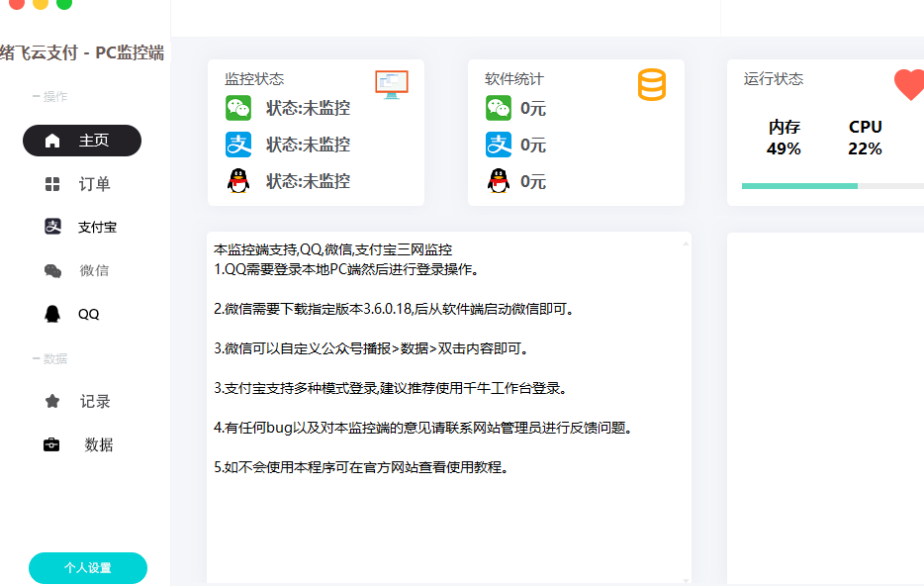Open the 订单 orders page
The width and height of the screenshot is (924, 586).
(x=82, y=184)
